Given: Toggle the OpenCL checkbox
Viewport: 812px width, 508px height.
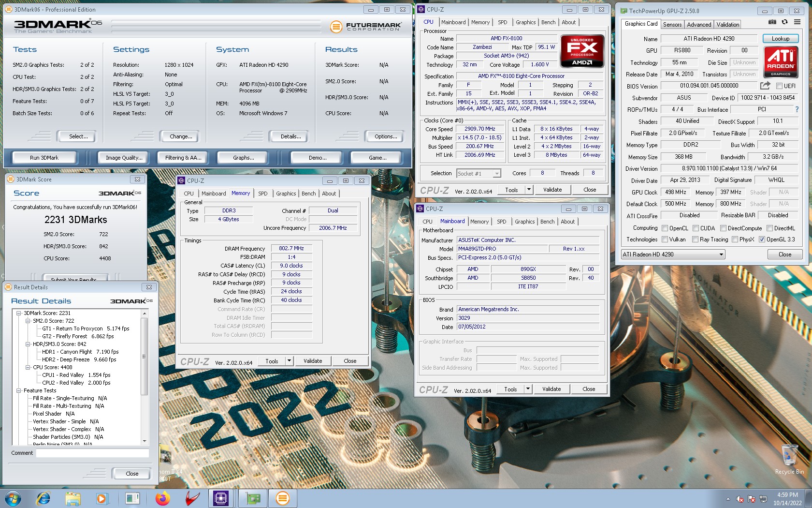Looking at the screenshot, I should [665, 228].
